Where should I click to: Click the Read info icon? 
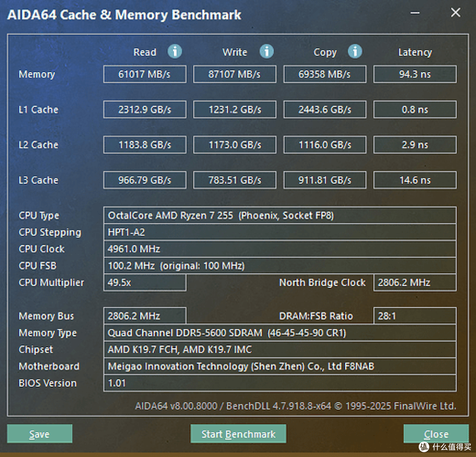point(175,51)
